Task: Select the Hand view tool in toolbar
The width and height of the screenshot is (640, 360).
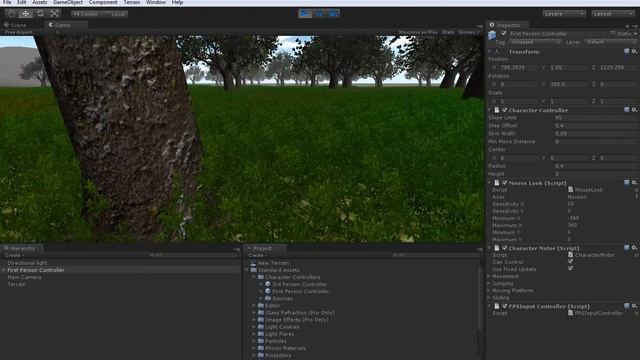Action: 11,13
